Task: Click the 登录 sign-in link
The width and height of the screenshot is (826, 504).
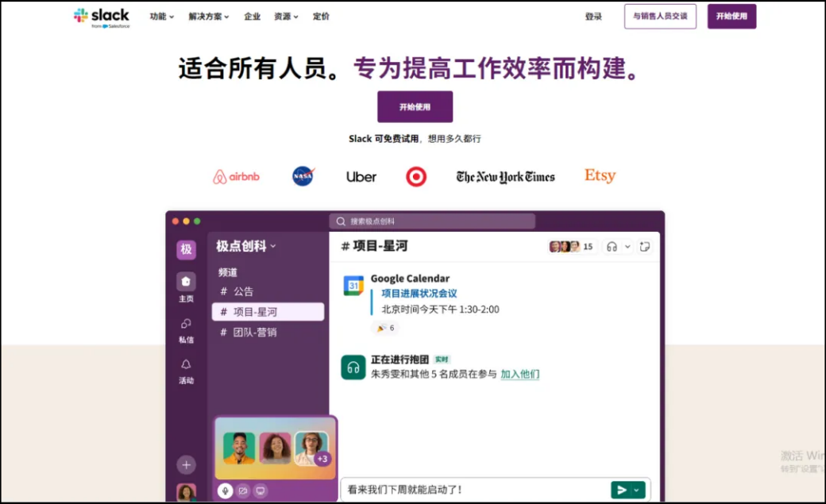Action: pos(593,17)
